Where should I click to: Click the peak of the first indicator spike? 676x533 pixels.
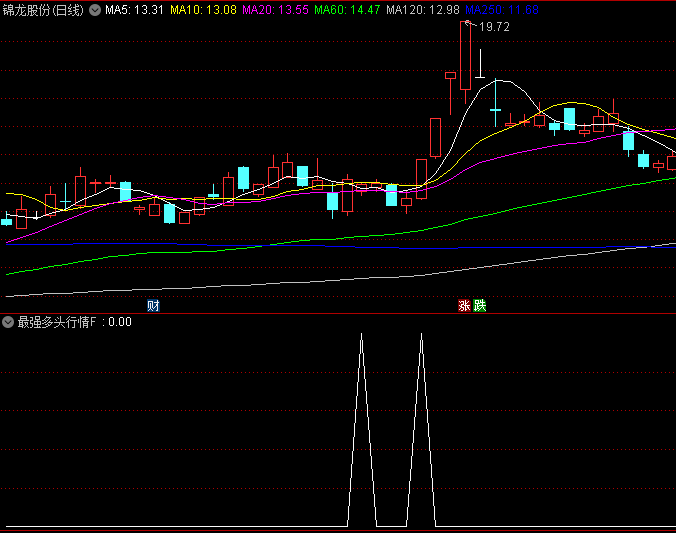coord(361,335)
